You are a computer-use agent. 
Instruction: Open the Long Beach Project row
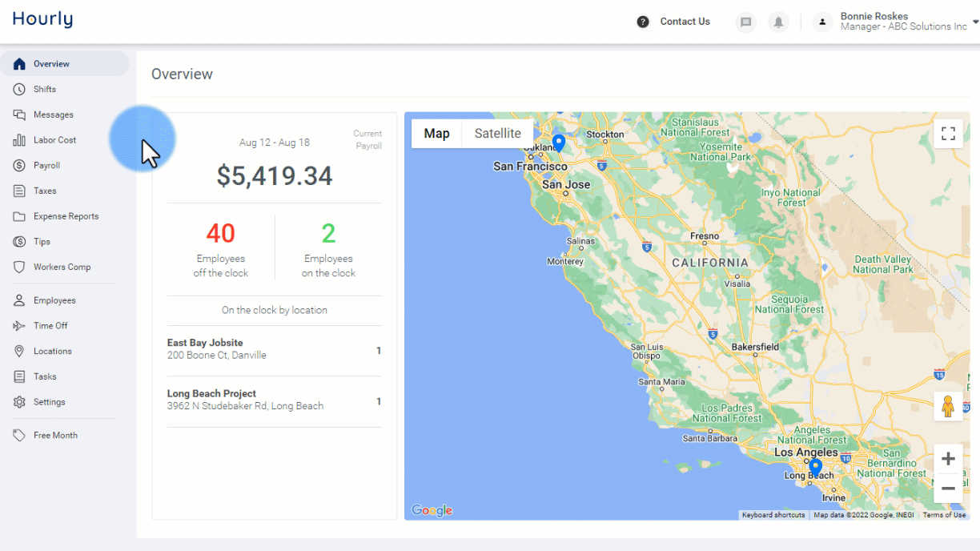[275, 400]
